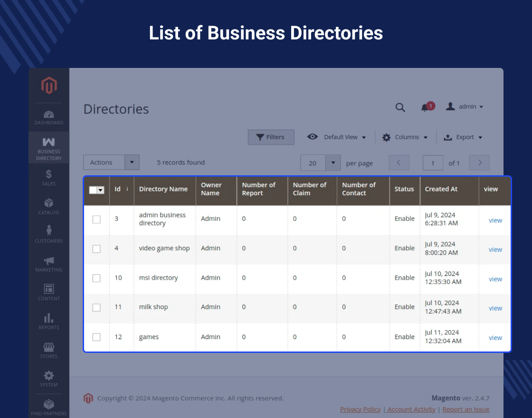Go to the previous page
532x418 pixels.
click(399, 163)
